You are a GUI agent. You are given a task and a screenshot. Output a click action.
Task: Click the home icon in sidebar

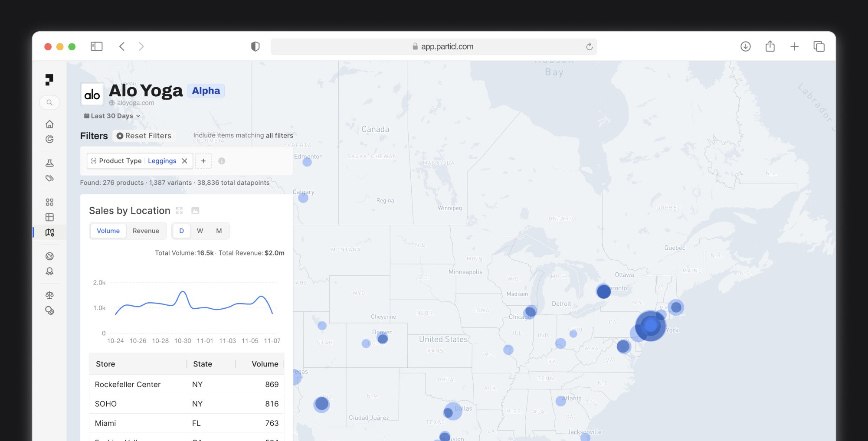(49, 124)
